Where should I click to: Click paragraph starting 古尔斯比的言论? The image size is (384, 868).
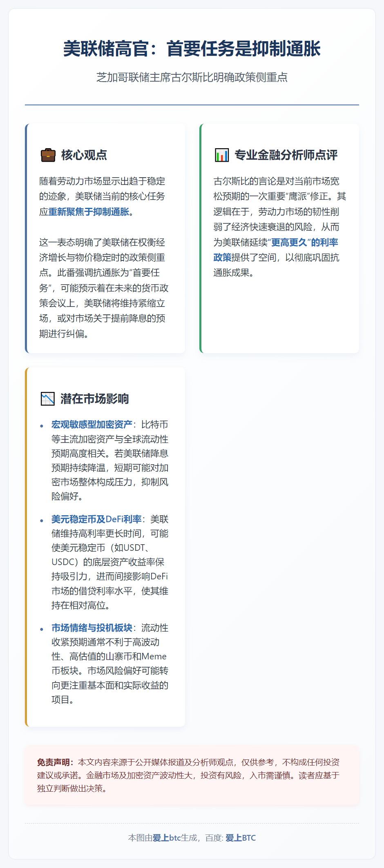point(280,227)
